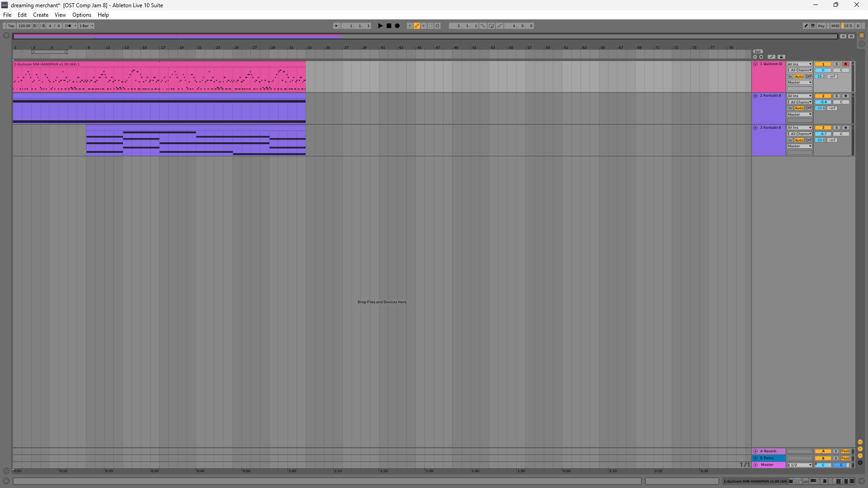The width and height of the screenshot is (868, 488).
Task: Adjust the Kontakt 8 track 2 volume slider
Action: click(x=823, y=102)
